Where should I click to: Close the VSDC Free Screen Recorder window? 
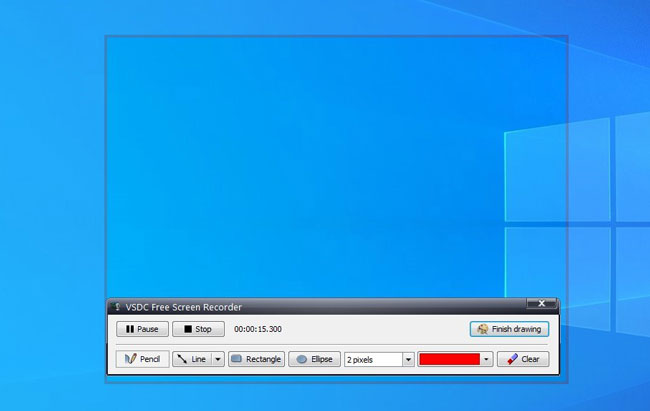point(541,304)
